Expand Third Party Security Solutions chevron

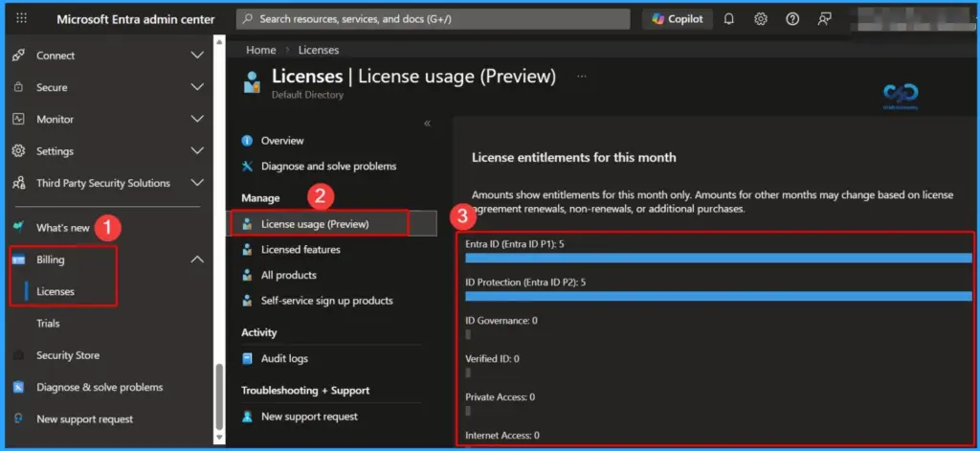(x=197, y=183)
